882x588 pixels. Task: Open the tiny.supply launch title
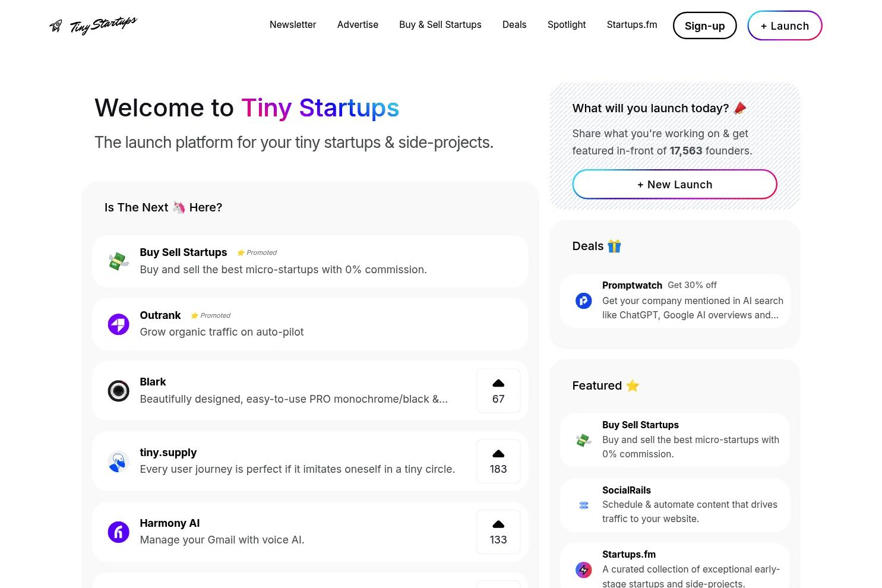[x=168, y=453]
